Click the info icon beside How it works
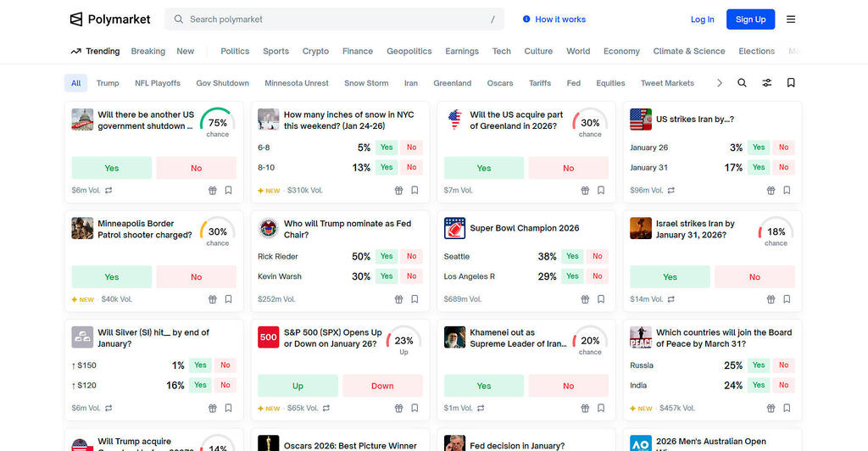The height and width of the screenshot is (451, 868). tap(526, 19)
